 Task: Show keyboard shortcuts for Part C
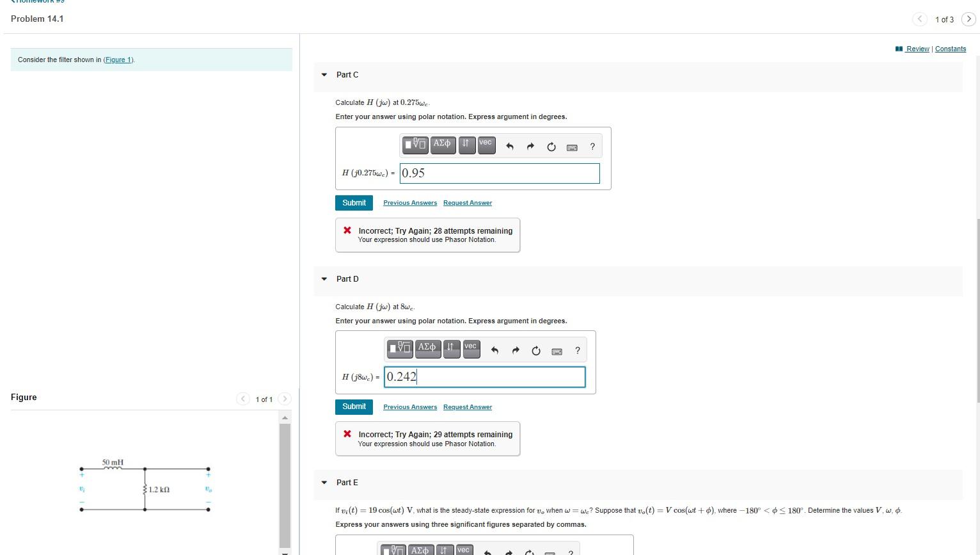(x=573, y=147)
